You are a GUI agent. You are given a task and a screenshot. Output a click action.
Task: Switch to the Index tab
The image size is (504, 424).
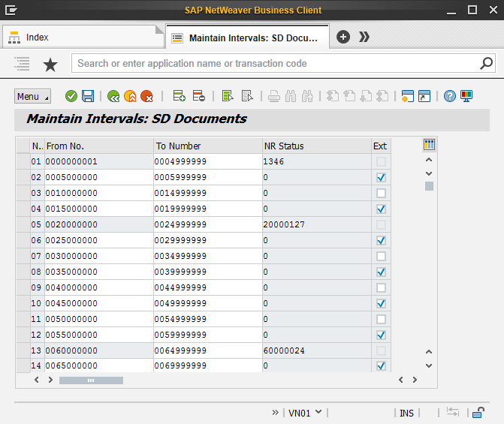(x=83, y=38)
